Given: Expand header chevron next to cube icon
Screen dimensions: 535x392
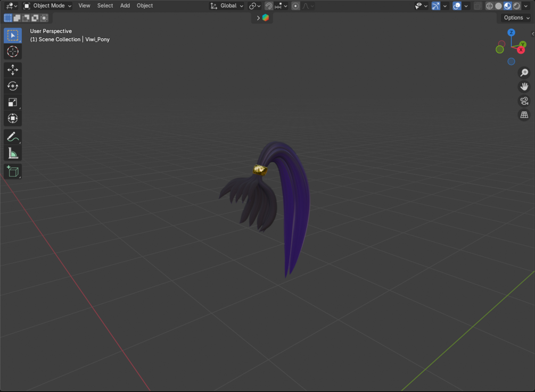Looking at the screenshot, I should click(258, 18).
